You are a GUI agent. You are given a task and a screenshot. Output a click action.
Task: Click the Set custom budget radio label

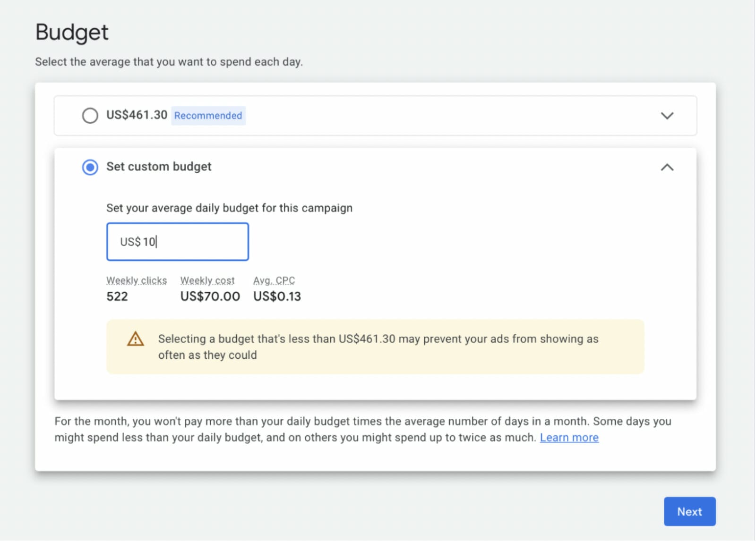[159, 167]
